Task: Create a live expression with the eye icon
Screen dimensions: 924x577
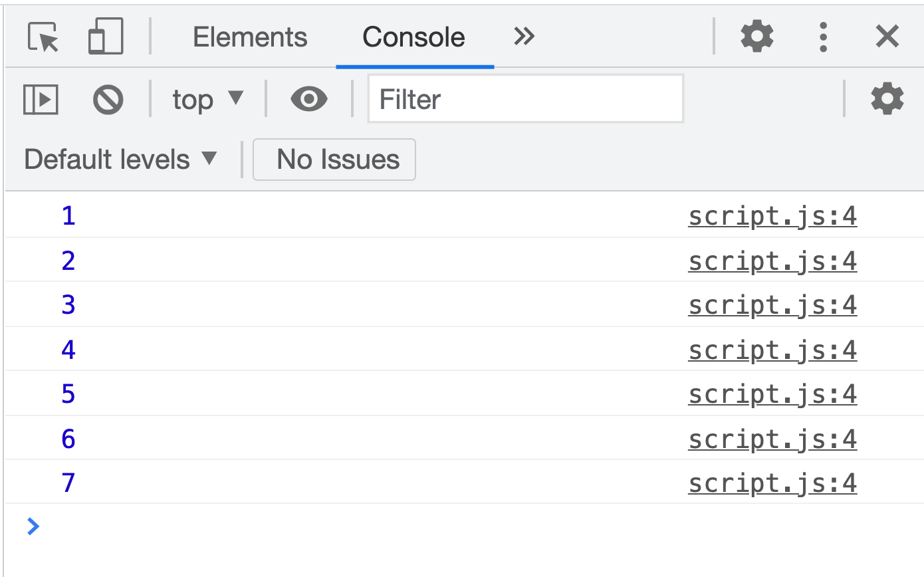Action: click(x=308, y=99)
